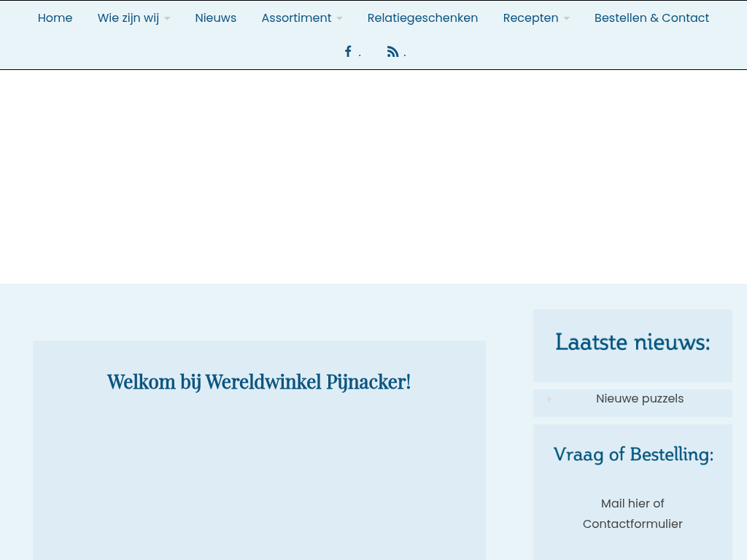Viewport: 747px width, 560px height.
Task: Click the empty white banner area
Action: 373,176
